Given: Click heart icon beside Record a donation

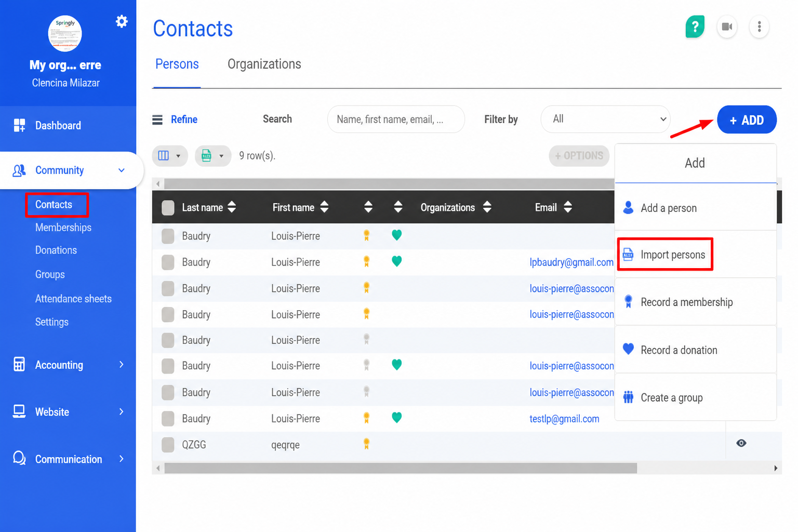Looking at the screenshot, I should 628,349.
